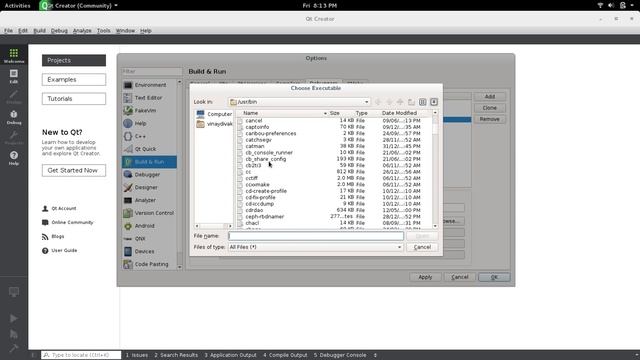This screenshot has height=360, width=640.
Task: Select C++ category in Options
Action: [x=149, y=136]
